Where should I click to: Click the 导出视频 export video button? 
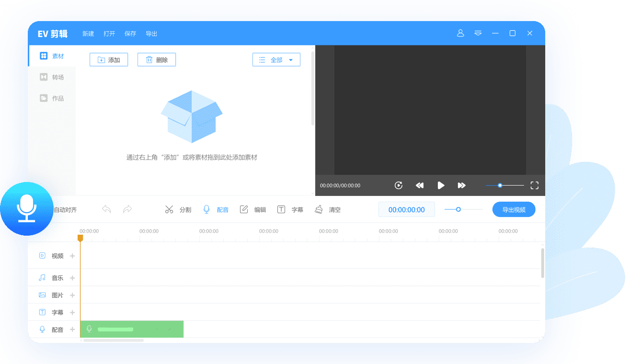click(x=514, y=210)
